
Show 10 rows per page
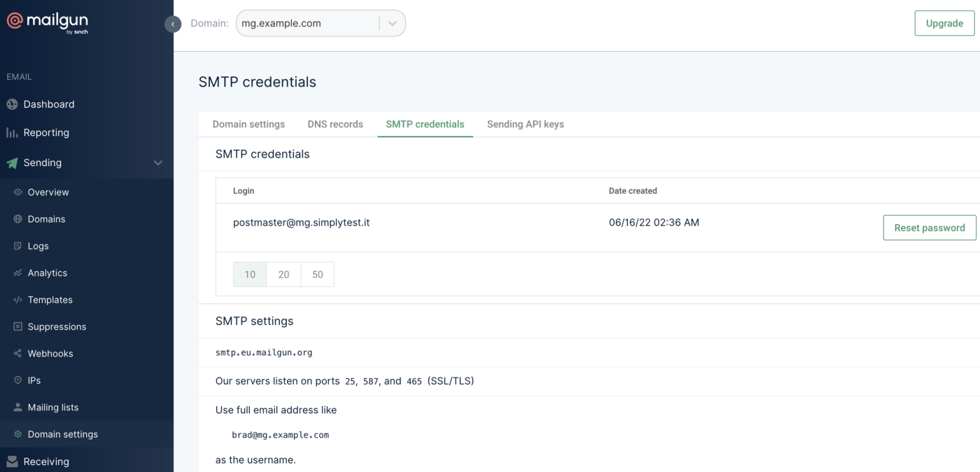tap(250, 275)
